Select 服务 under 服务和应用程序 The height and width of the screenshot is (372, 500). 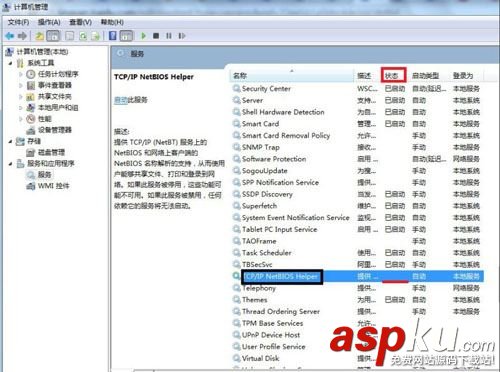click(44, 175)
